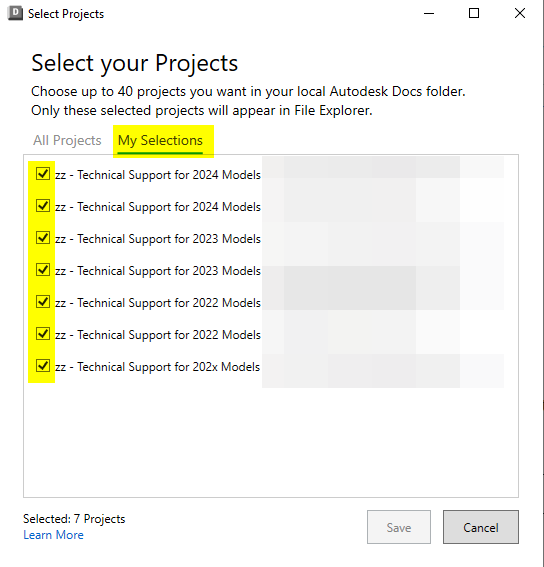Image resolution: width=544 pixels, height=567 pixels.
Task: Minimize the Select Projects window
Action: 429,13
